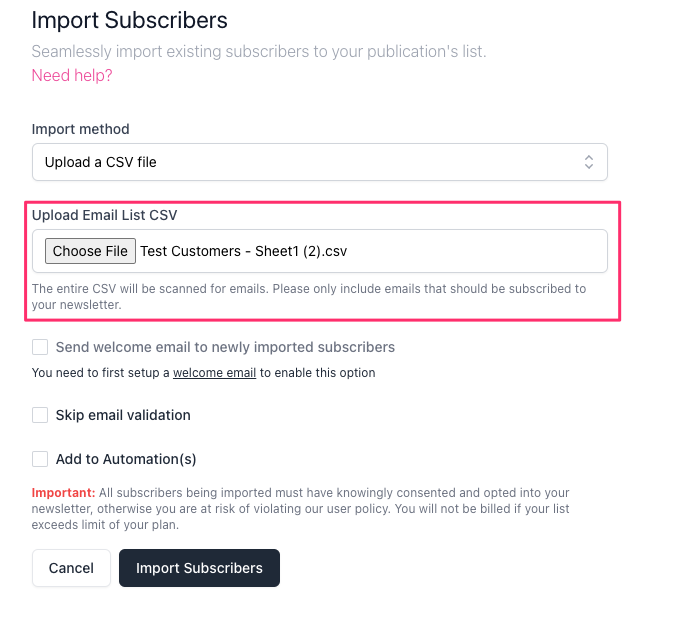Click the "Import Subscribers" page heading

click(x=130, y=20)
